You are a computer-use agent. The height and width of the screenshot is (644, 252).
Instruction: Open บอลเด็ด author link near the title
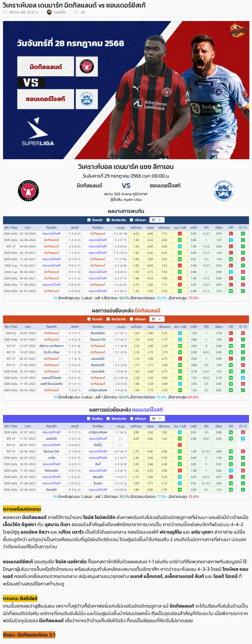pos(60,12)
